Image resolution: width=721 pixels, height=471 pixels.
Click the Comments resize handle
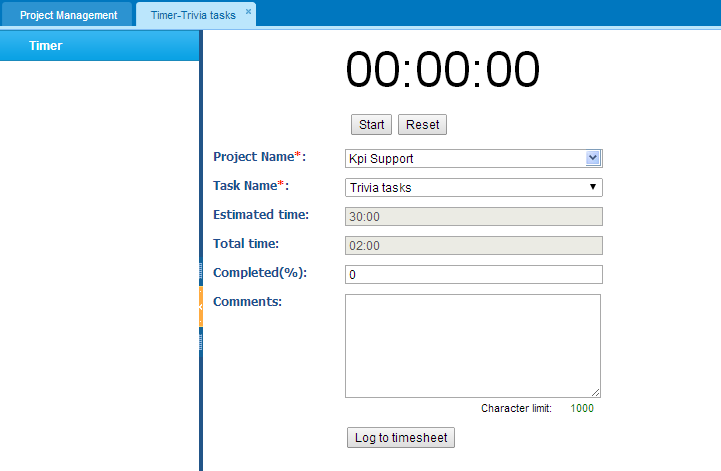[x=595, y=392]
